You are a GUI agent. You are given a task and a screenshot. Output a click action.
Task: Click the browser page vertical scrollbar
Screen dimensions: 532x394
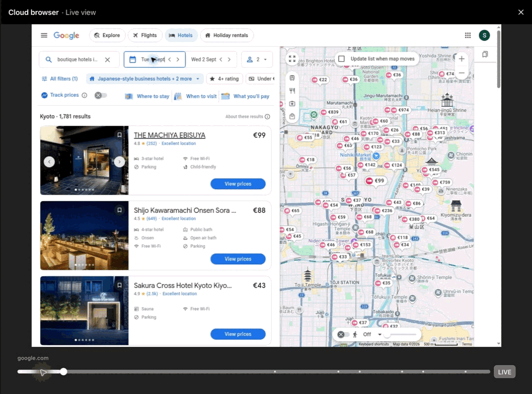click(499, 60)
